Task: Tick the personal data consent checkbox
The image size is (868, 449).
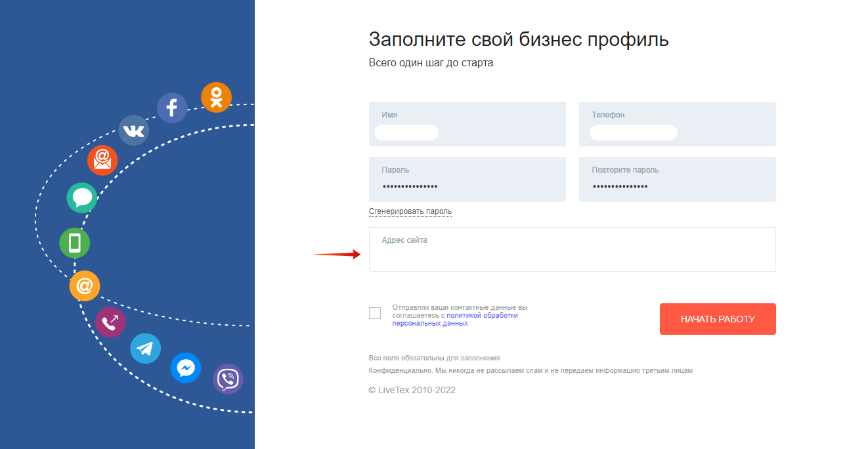Action: pyautogui.click(x=375, y=313)
